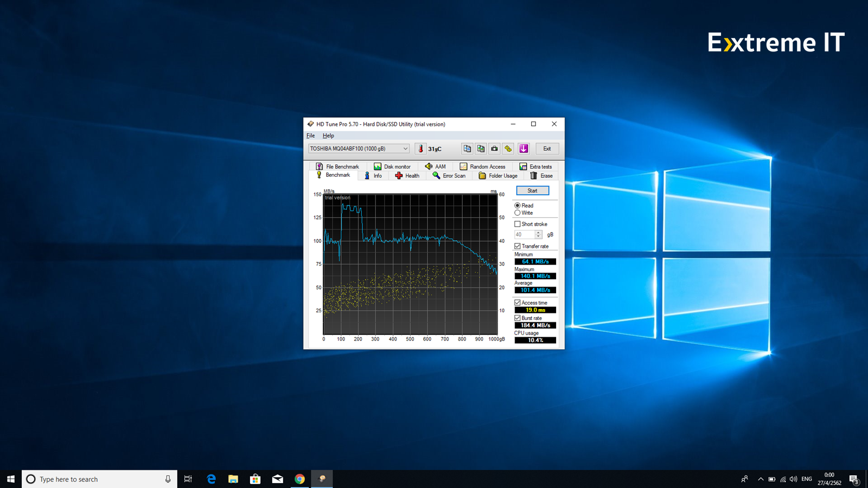Open the Erase tab
The width and height of the screenshot is (868, 488).
coord(541,176)
